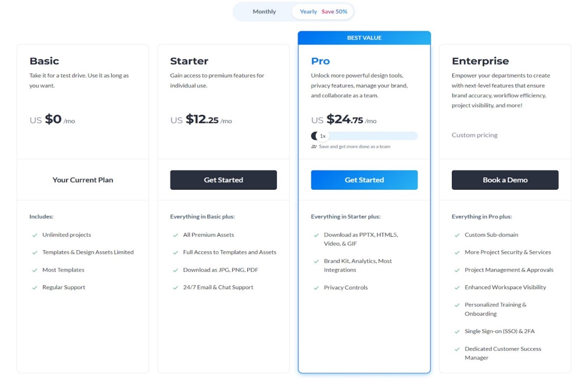Click the Pro plan team slider track
Viewport: 588px width, 382px height.
click(372, 136)
